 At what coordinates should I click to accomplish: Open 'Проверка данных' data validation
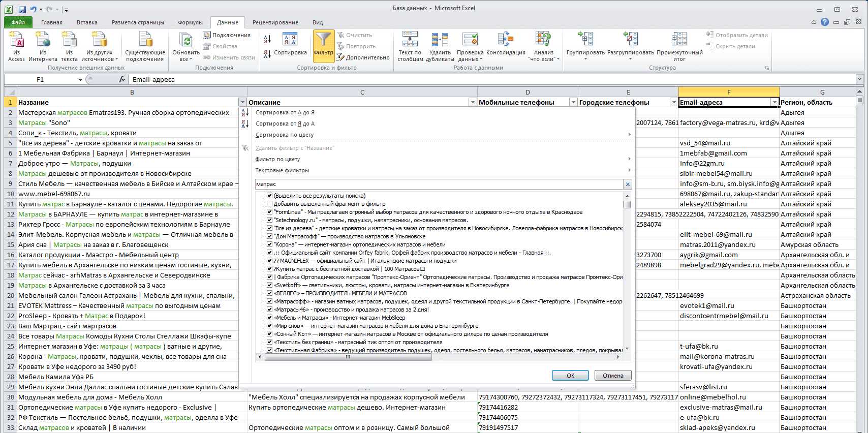coord(470,46)
